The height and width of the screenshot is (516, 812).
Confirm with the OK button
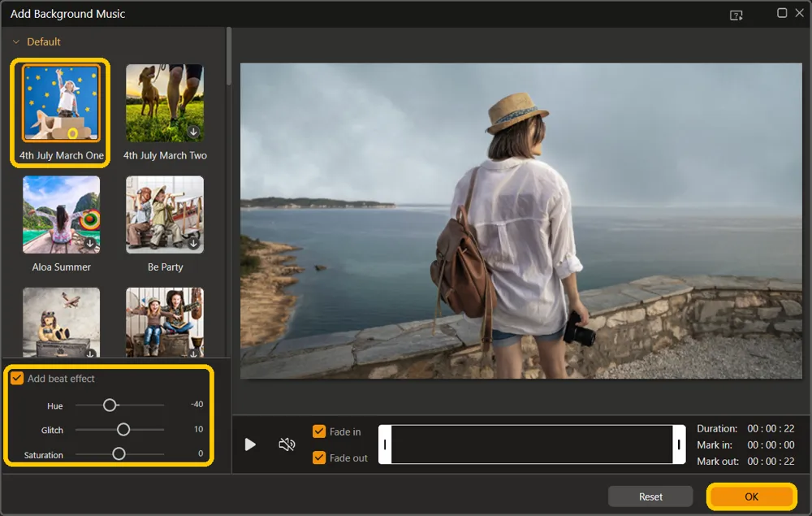click(x=751, y=496)
